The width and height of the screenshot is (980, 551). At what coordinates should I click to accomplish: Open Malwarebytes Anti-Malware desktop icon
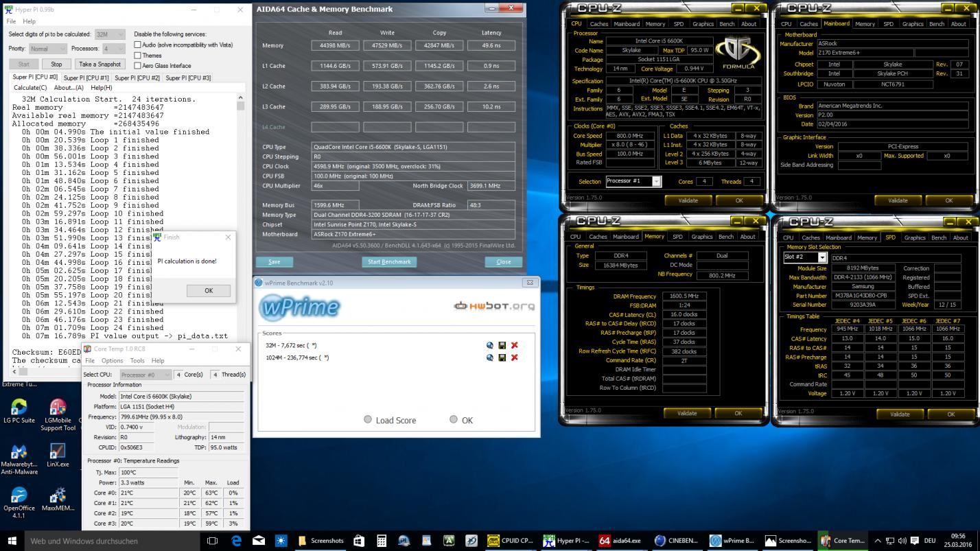(x=19, y=459)
